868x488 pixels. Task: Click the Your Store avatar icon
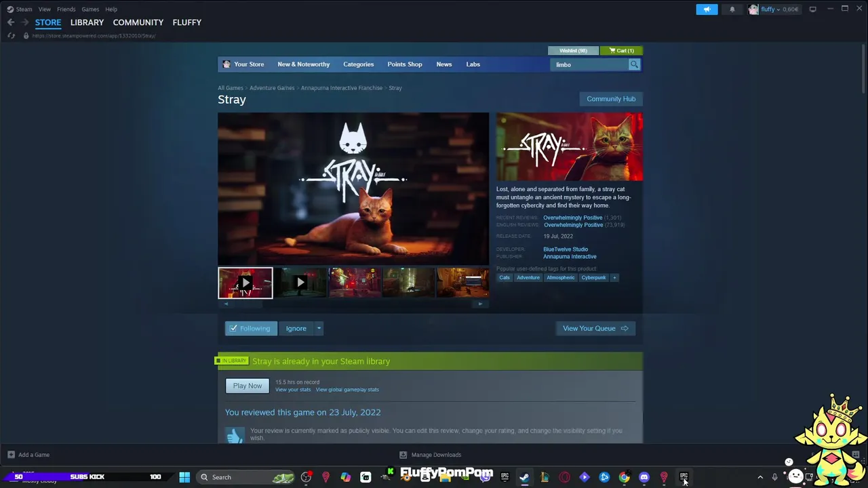[x=226, y=64]
